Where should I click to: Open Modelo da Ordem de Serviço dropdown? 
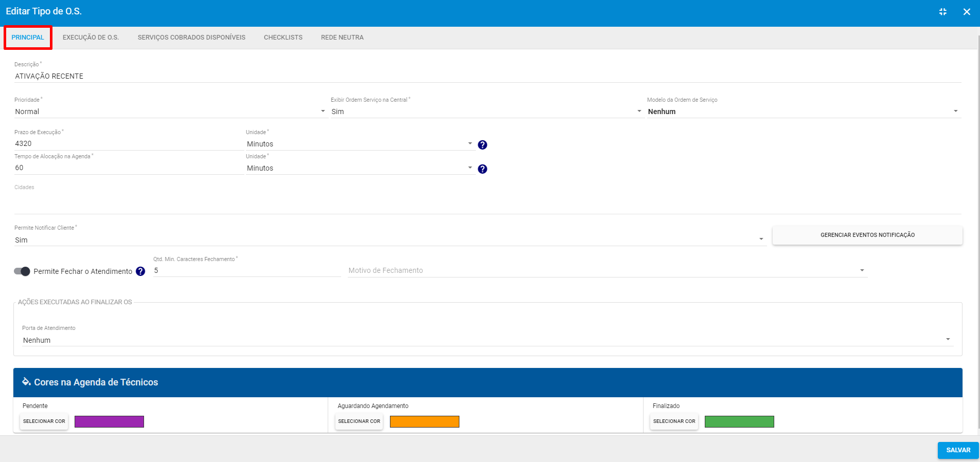(804, 112)
